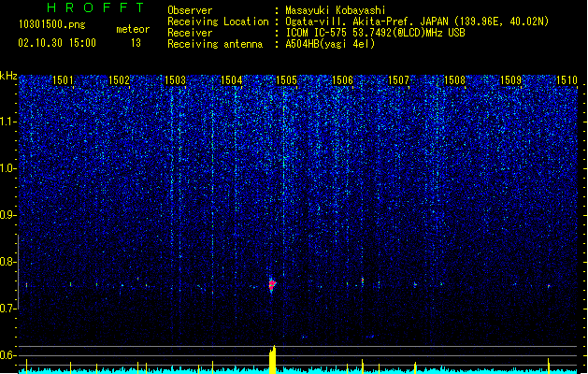Click the ICOM IC-575 receiver text
Viewport: 588px width, 374px height.
375,33
